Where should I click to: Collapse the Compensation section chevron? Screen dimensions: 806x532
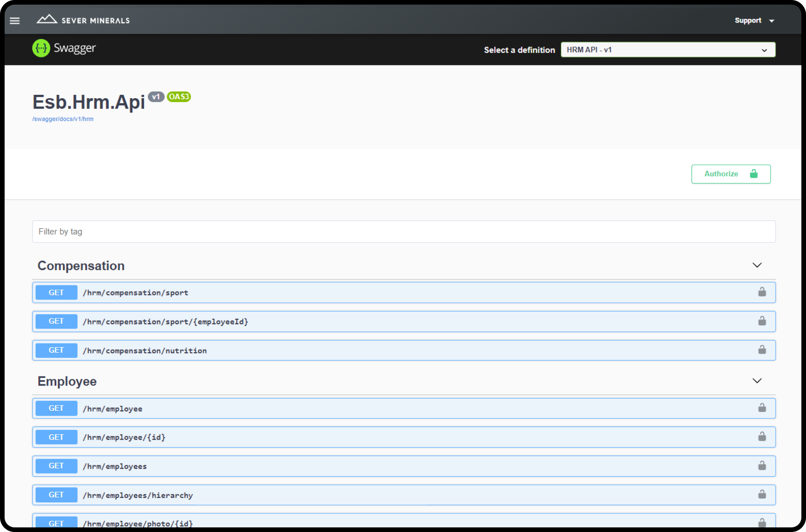pyautogui.click(x=756, y=265)
